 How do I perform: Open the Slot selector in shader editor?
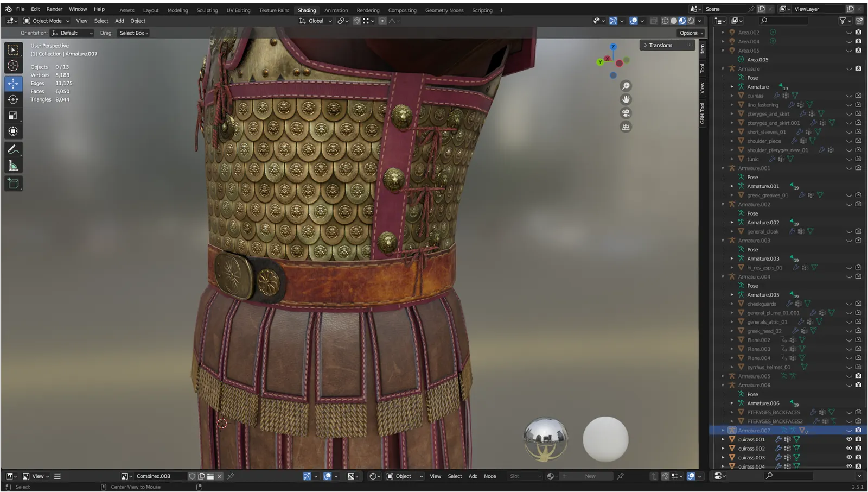525,476
